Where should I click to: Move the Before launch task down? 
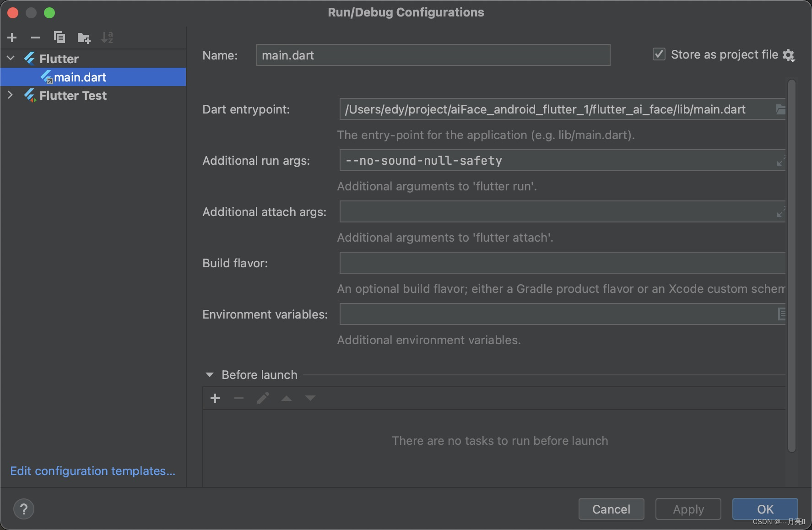point(310,398)
